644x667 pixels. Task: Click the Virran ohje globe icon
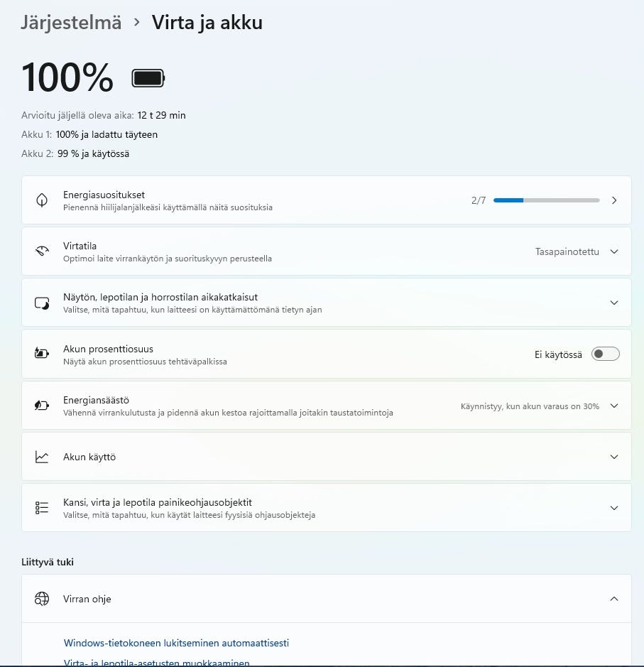click(x=42, y=599)
